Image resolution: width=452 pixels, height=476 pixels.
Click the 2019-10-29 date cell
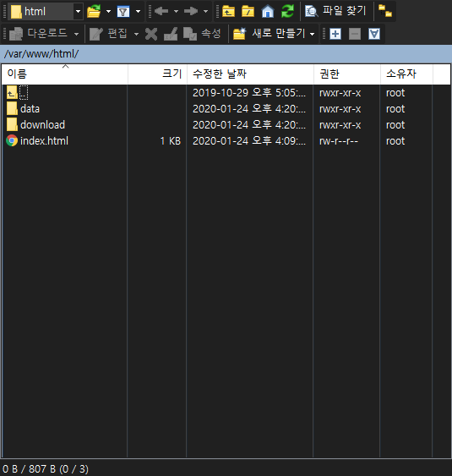click(x=249, y=93)
